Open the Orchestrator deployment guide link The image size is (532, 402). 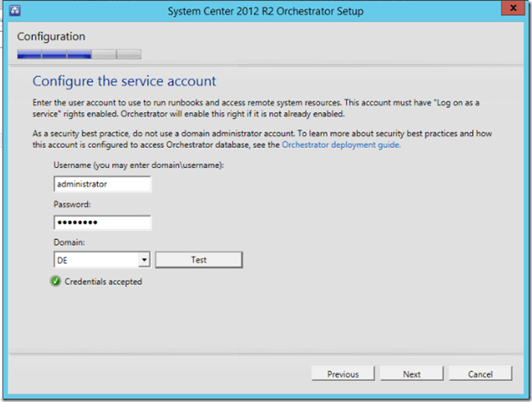(340, 145)
